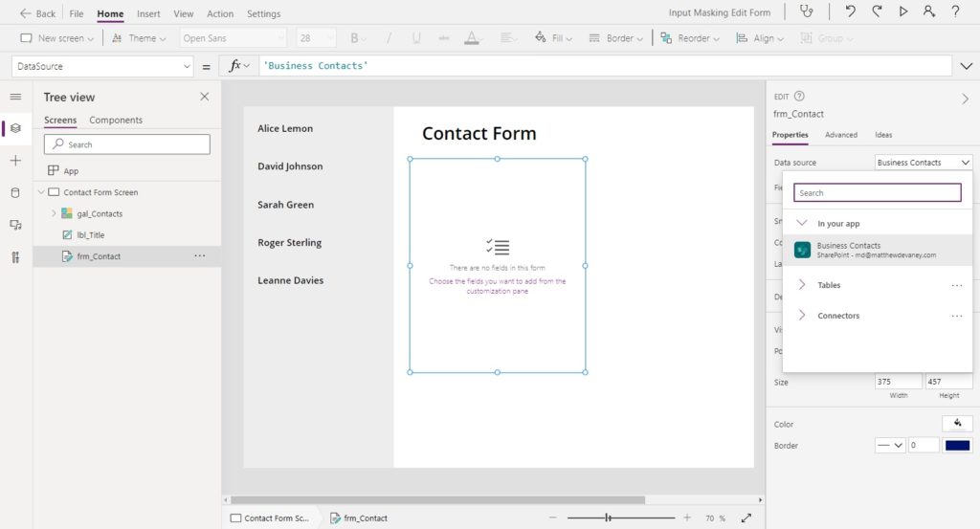980x529 pixels.
Task: Open the Share user icon
Action: point(928,11)
